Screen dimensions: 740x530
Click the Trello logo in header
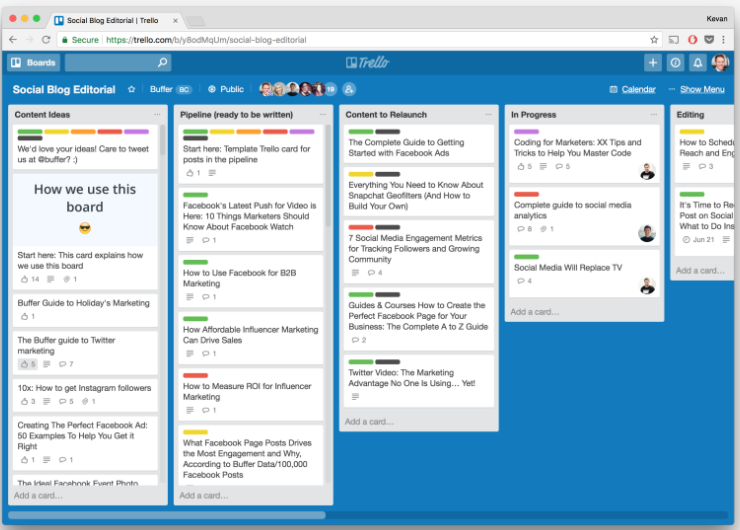[368, 62]
